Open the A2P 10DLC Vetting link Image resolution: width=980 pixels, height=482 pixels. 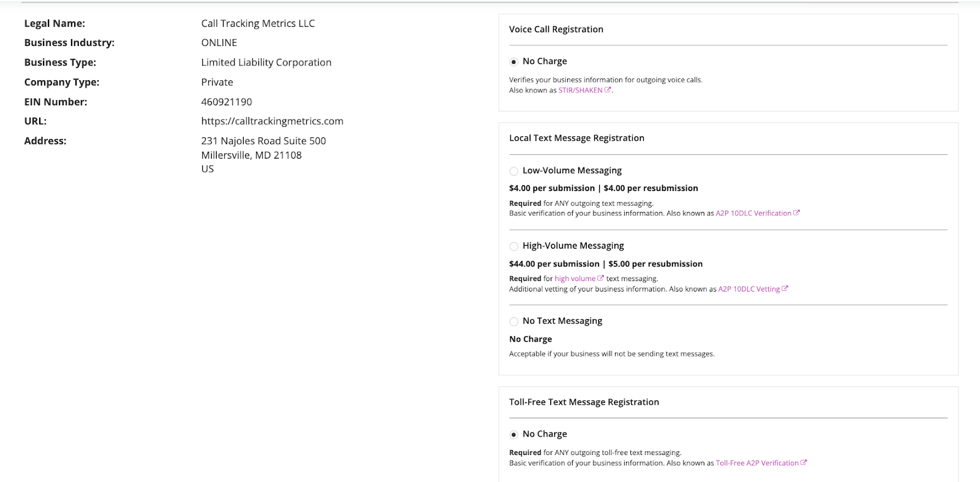748,289
